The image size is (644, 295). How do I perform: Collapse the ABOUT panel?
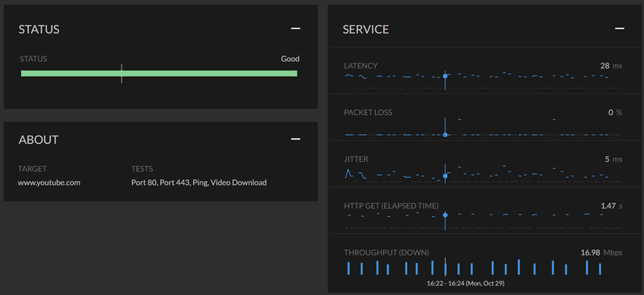(295, 139)
